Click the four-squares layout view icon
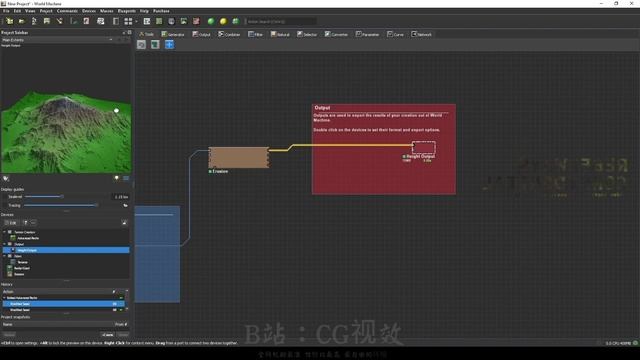 (x=128, y=21)
